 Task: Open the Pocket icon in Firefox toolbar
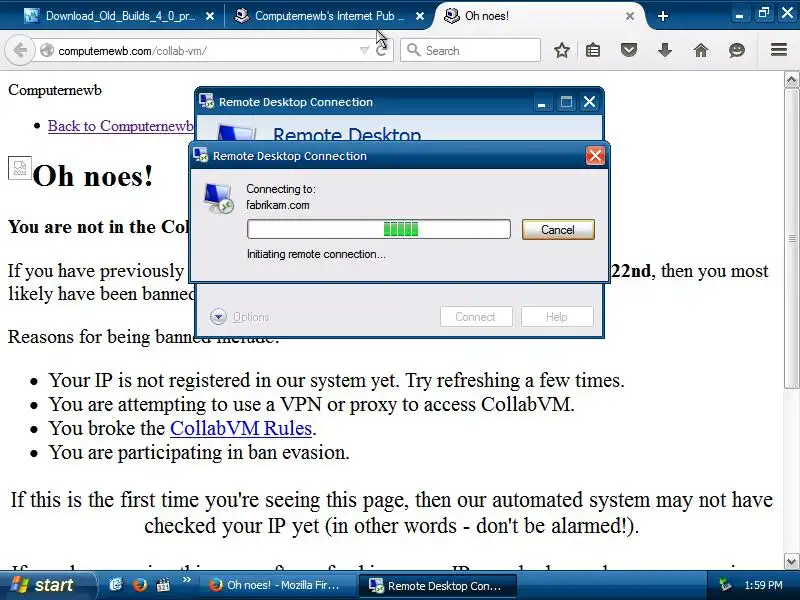coord(629,50)
